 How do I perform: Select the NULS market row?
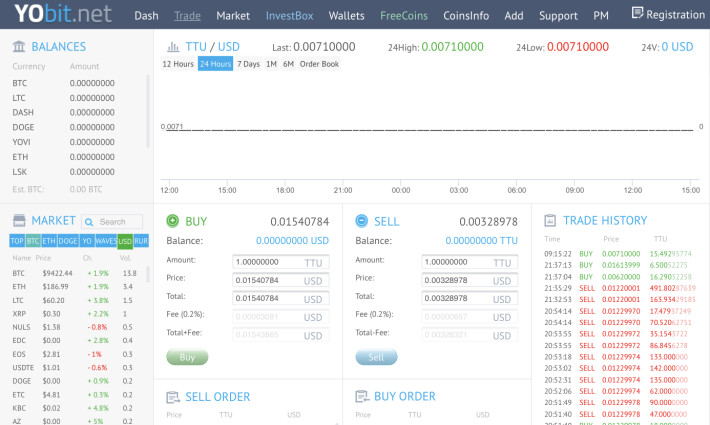(x=75, y=327)
